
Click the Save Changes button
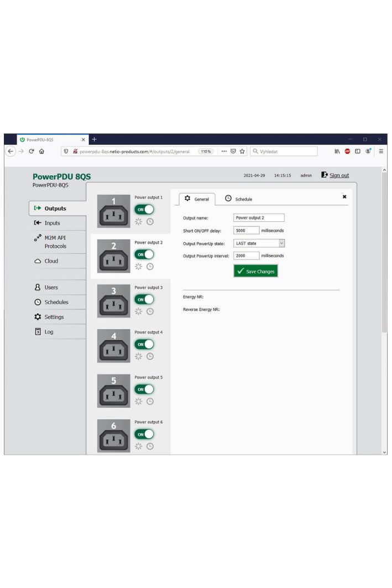[x=254, y=271]
